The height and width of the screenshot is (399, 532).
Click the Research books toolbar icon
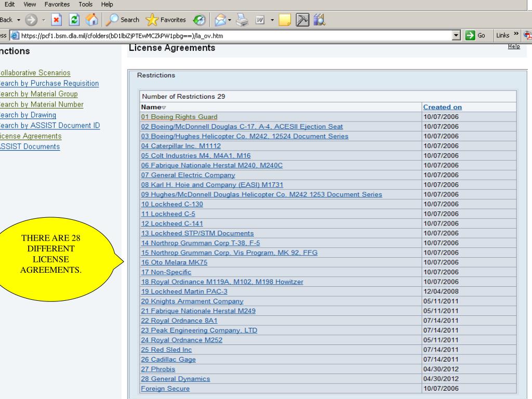point(320,20)
